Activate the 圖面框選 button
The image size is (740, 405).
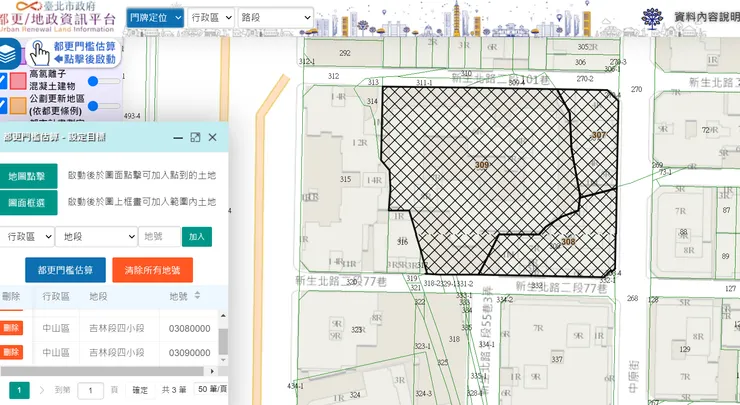(27, 202)
